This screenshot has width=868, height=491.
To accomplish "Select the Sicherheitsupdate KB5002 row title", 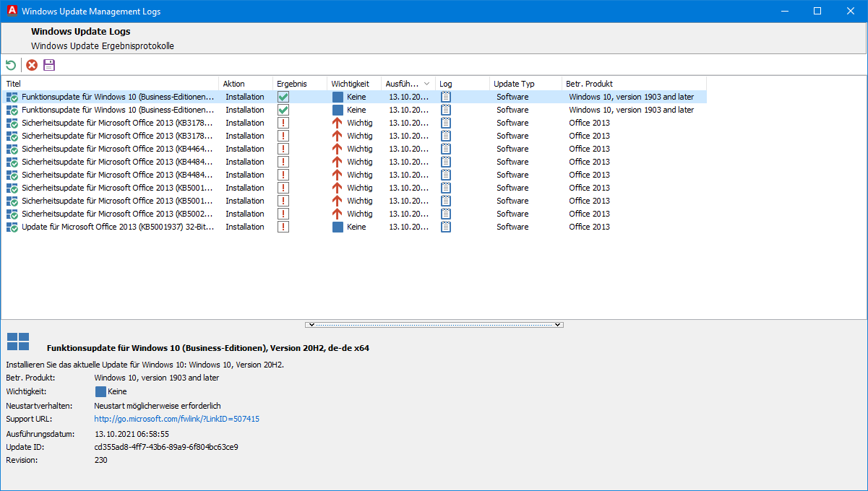I will click(x=117, y=214).
